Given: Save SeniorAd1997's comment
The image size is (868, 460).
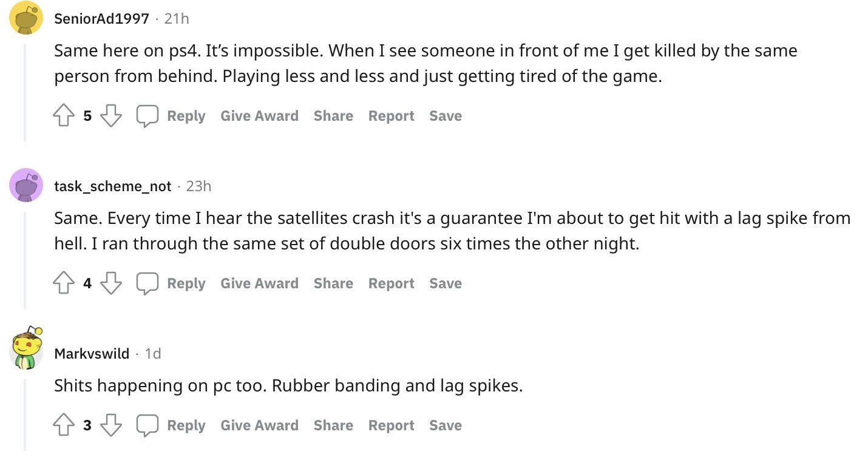Looking at the screenshot, I should click(446, 116).
